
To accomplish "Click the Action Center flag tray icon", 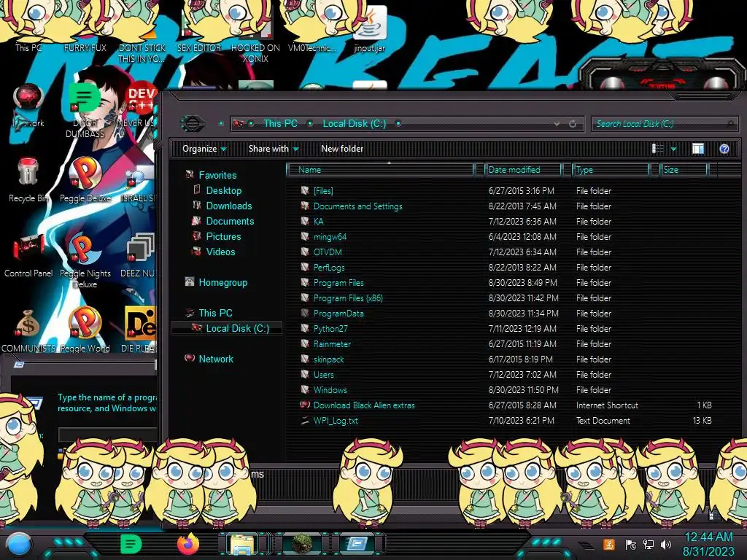I will (x=630, y=544).
